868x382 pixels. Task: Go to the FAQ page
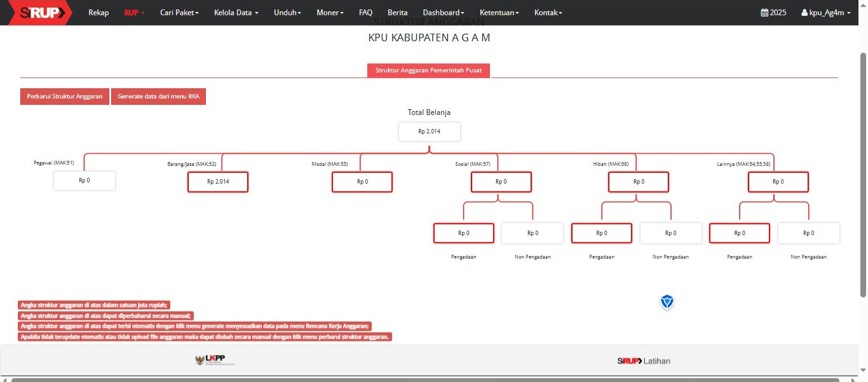click(x=365, y=13)
